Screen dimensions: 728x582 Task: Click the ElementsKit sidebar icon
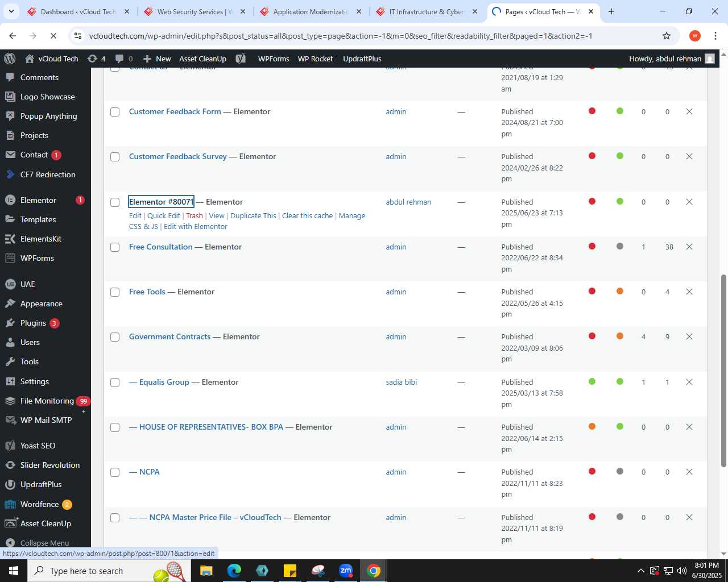(10, 239)
